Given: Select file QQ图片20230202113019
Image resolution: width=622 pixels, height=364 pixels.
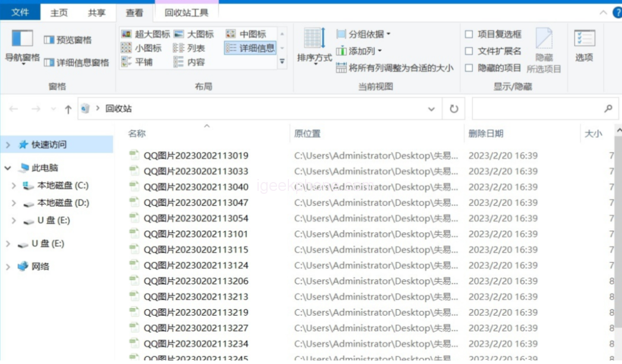Looking at the screenshot, I should click(196, 156).
